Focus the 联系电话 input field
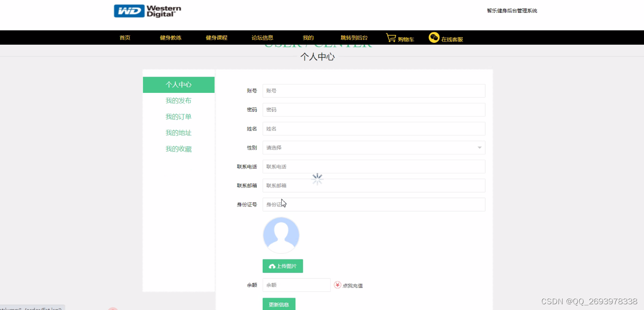This screenshot has height=310, width=644. (x=374, y=167)
